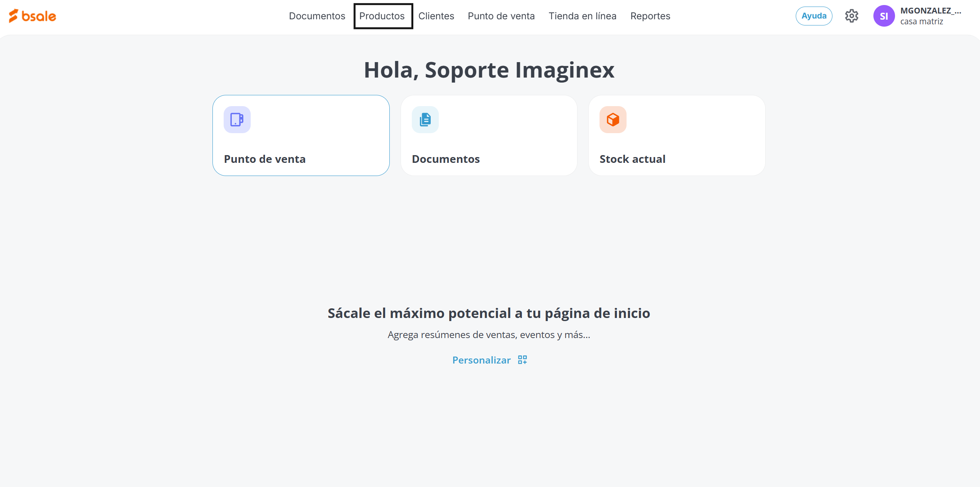Open Punto de venta navbar menu
The height and width of the screenshot is (487, 980).
point(501,16)
